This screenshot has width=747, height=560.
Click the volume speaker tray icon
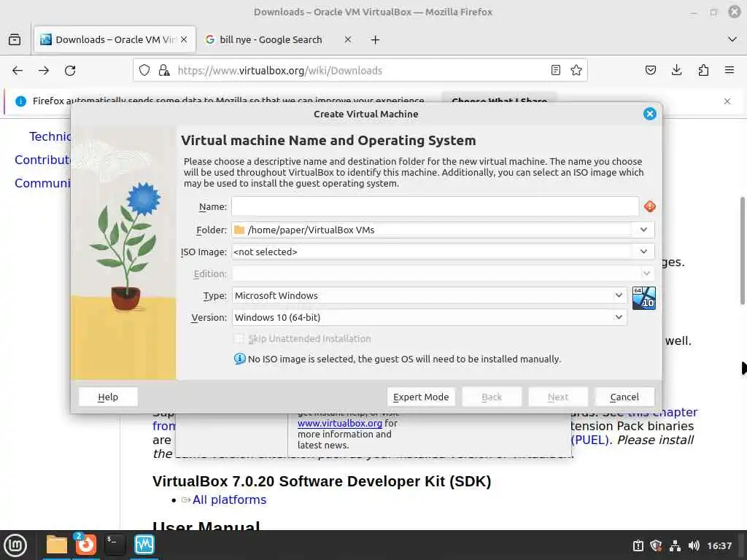click(x=694, y=545)
